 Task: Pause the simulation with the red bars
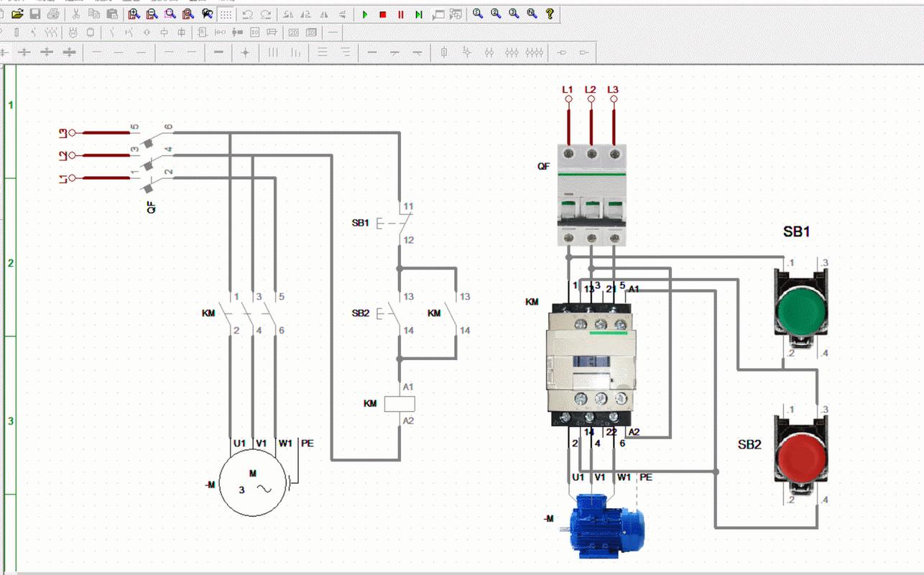(x=401, y=14)
